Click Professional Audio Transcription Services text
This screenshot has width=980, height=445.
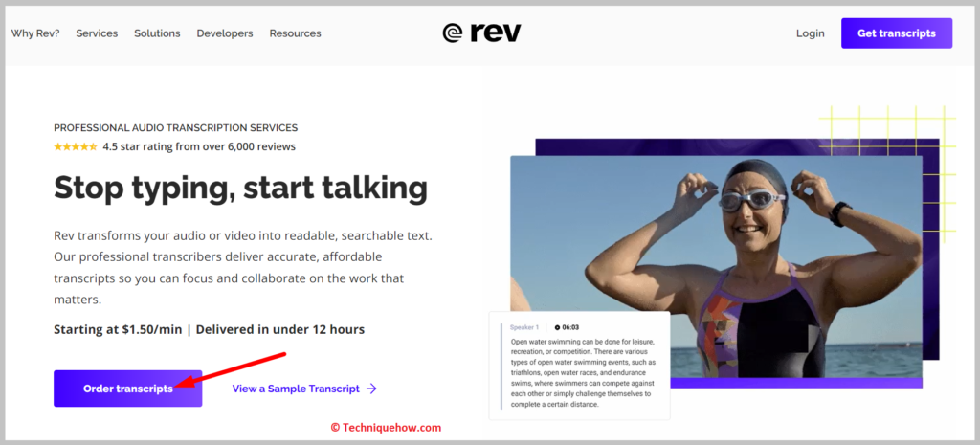pyautogui.click(x=176, y=127)
